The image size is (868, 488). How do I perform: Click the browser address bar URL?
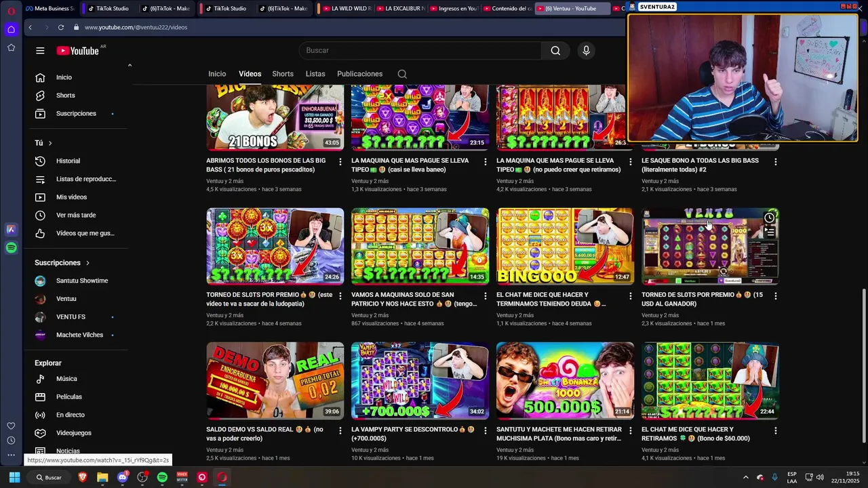[x=136, y=27]
